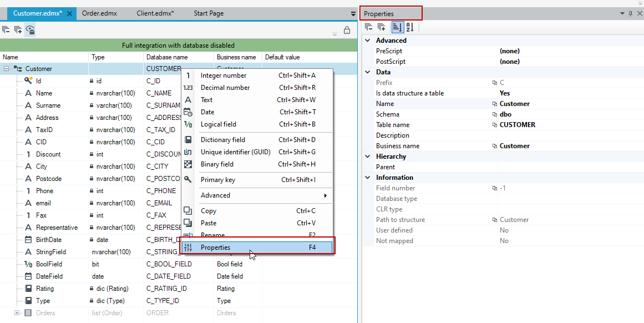Collapse all categories in Properties toolbar
This screenshot has height=323, width=644.
pyautogui.click(x=368, y=27)
